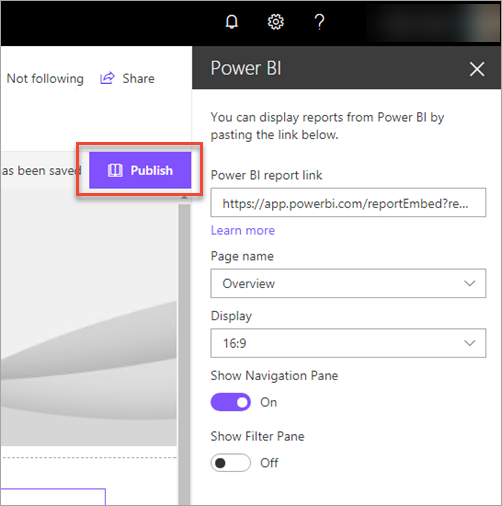The image size is (502, 506).
Task: Click the Share icon
Action: [107, 79]
